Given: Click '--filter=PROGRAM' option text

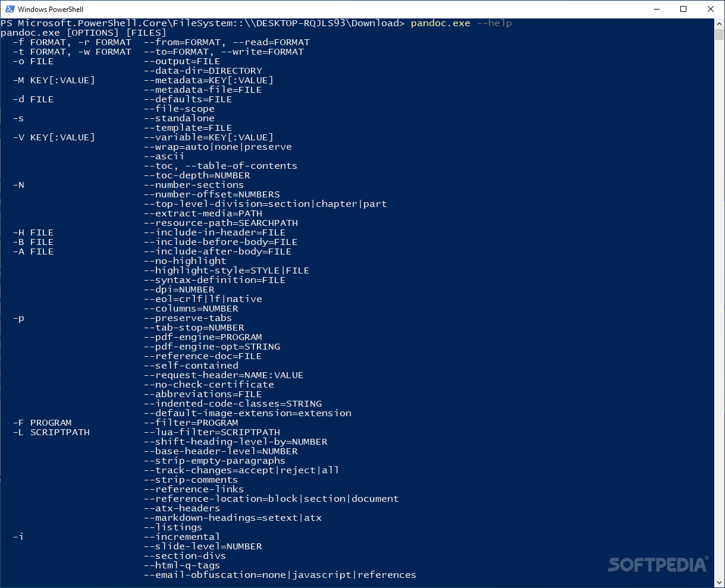Looking at the screenshot, I should [191, 423].
